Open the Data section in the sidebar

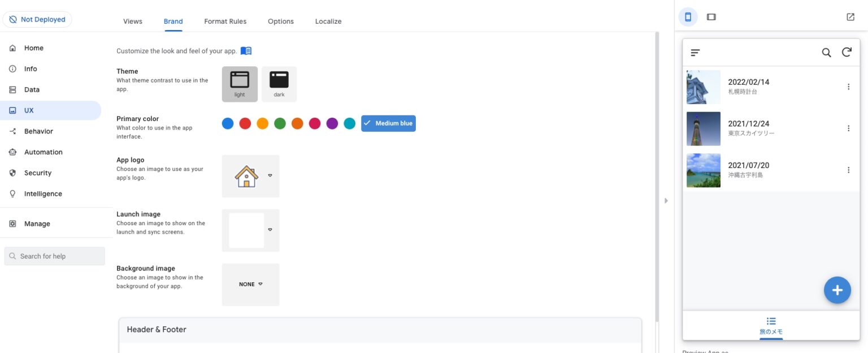point(31,89)
